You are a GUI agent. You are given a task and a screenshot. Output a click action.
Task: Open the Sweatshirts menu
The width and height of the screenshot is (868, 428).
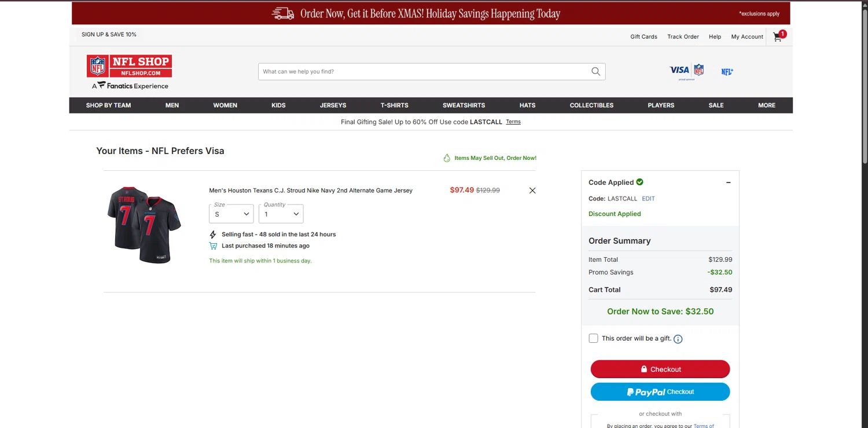pos(464,105)
